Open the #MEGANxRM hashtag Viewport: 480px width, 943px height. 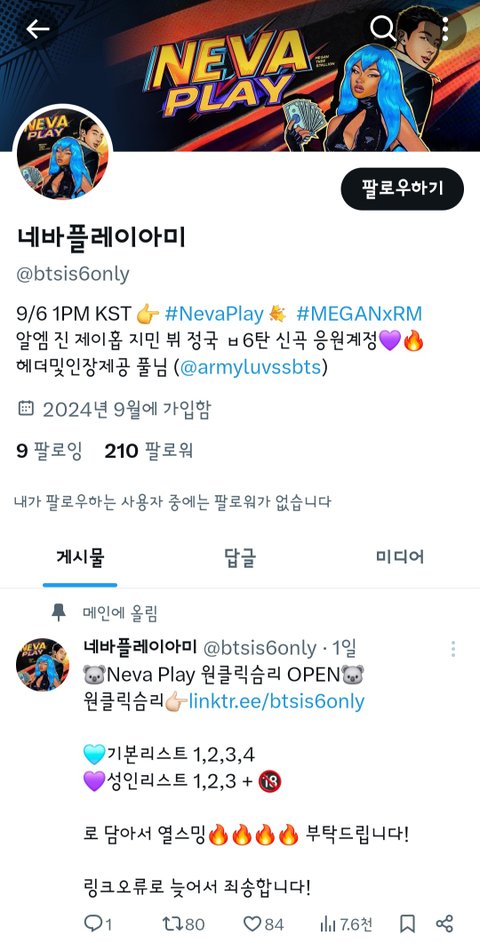pos(359,313)
